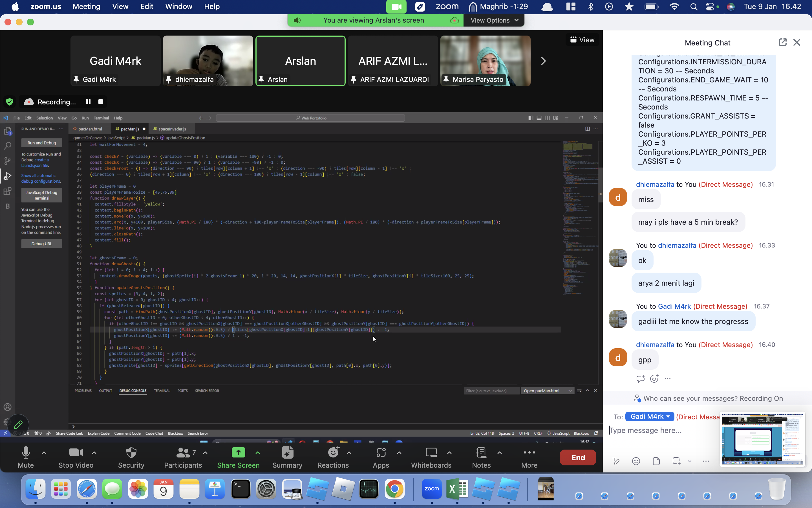Take a screenshot in chat composer
Image resolution: width=812 pixels, height=508 pixels.
pos(676,461)
